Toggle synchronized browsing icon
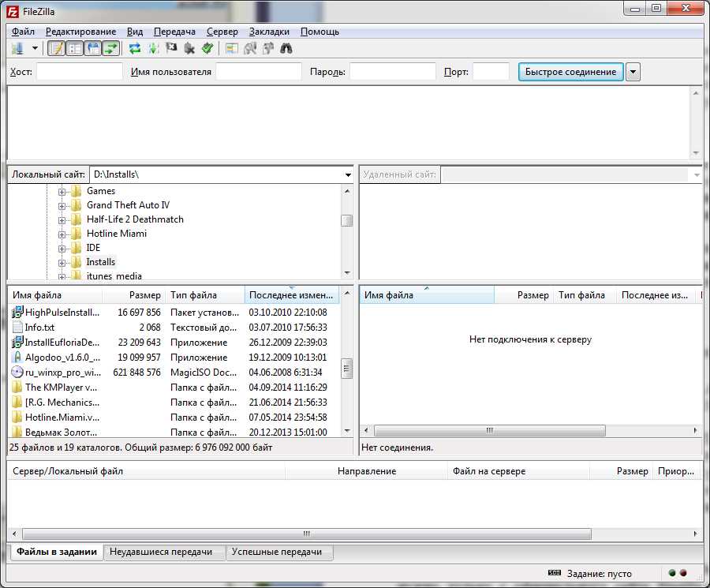This screenshot has width=710, height=588. [268, 48]
